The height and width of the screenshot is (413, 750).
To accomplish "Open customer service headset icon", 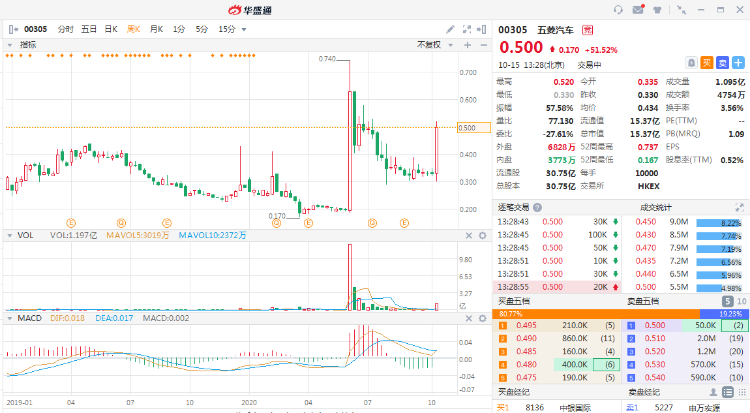I will pyautogui.click(x=618, y=10).
